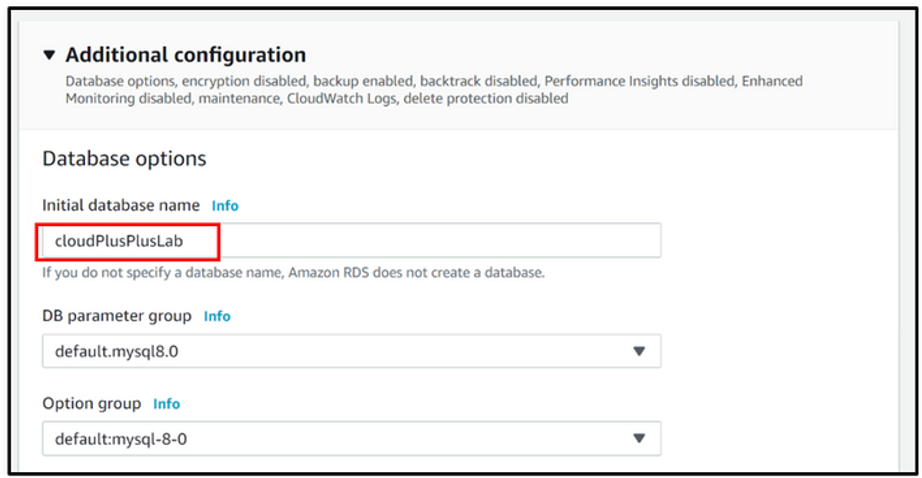
Task: Collapse the Additional configuration triangle
Action: (49, 55)
